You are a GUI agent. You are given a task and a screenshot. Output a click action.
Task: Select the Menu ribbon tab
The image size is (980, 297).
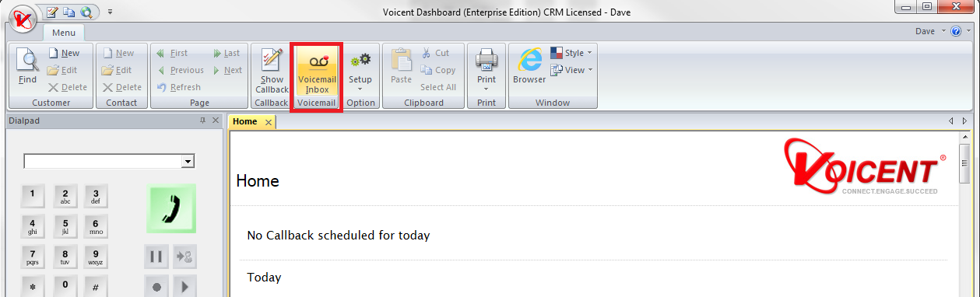pyautogui.click(x=64, y=33)
